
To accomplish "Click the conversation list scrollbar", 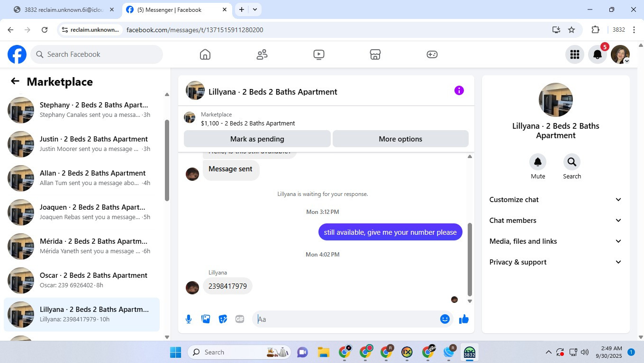I will (x=167, y=160).
